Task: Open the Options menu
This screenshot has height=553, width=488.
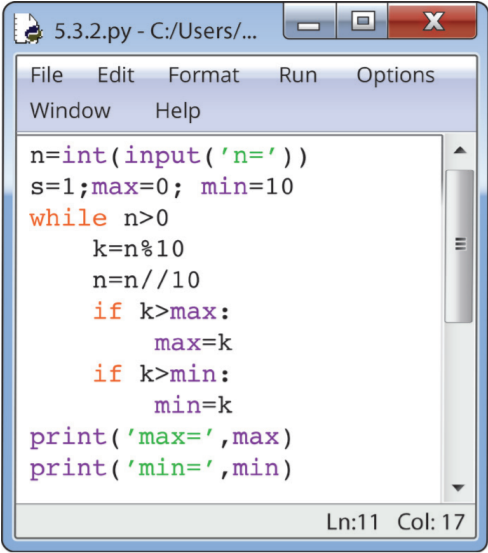Action: (396, 76)
